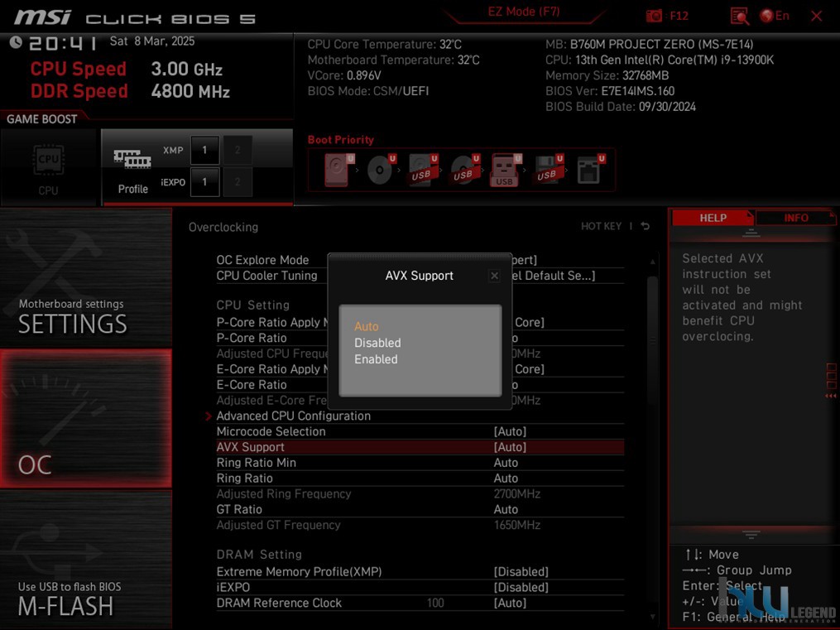Click the Adjusted Ring Frequency 2700MHz value

coord(517,493)
